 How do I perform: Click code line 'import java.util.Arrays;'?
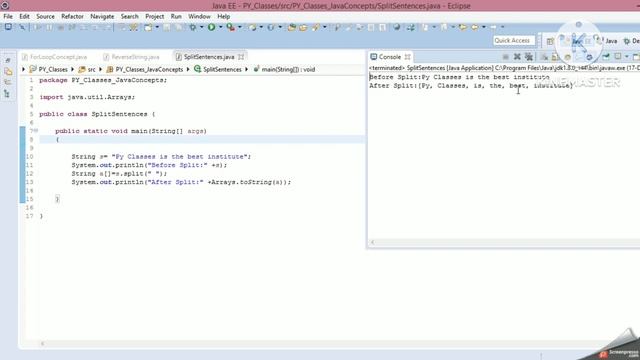pos(87,97)
